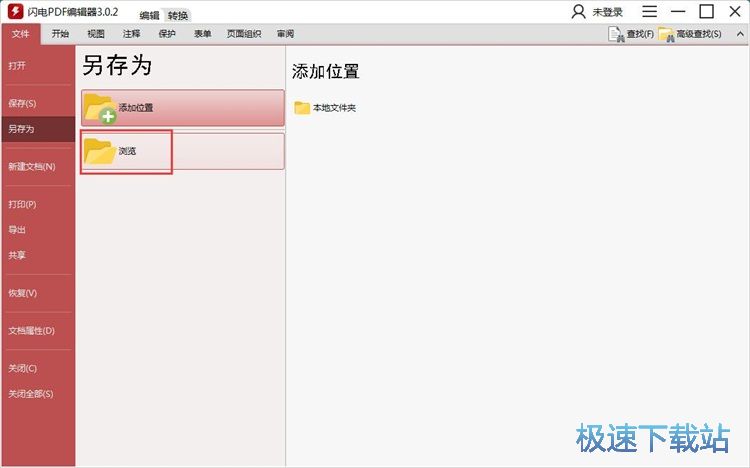
Task: Switch to the 表单 ribbon tab
Action: coord(203,34)
